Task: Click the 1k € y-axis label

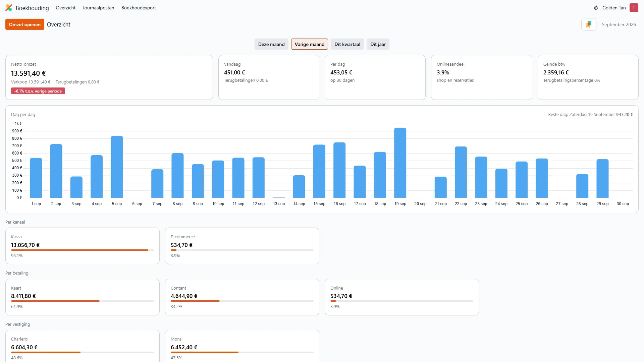Action: click(18, 124)
